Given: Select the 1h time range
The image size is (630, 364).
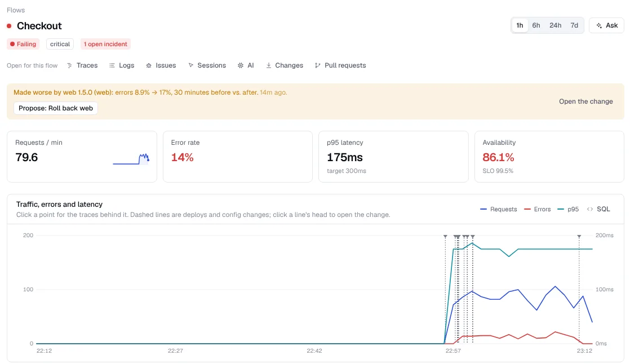Looking at the screenshot, I should click(520, 25).
